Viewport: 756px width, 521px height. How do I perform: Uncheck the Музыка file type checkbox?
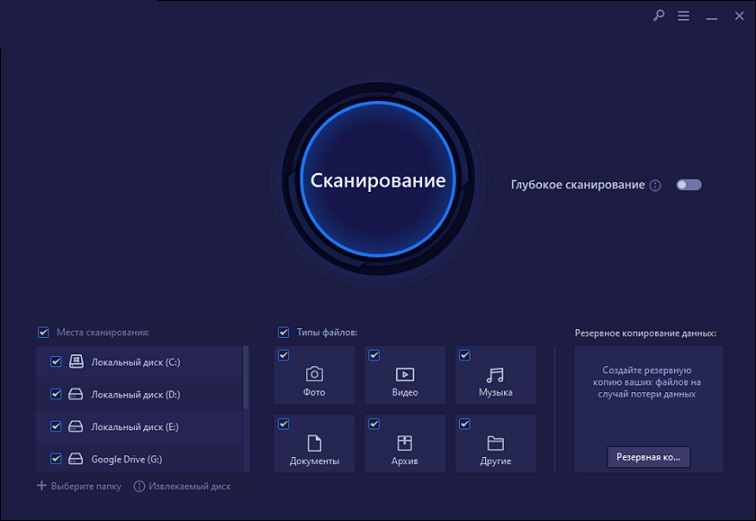[x=464, y=355]
